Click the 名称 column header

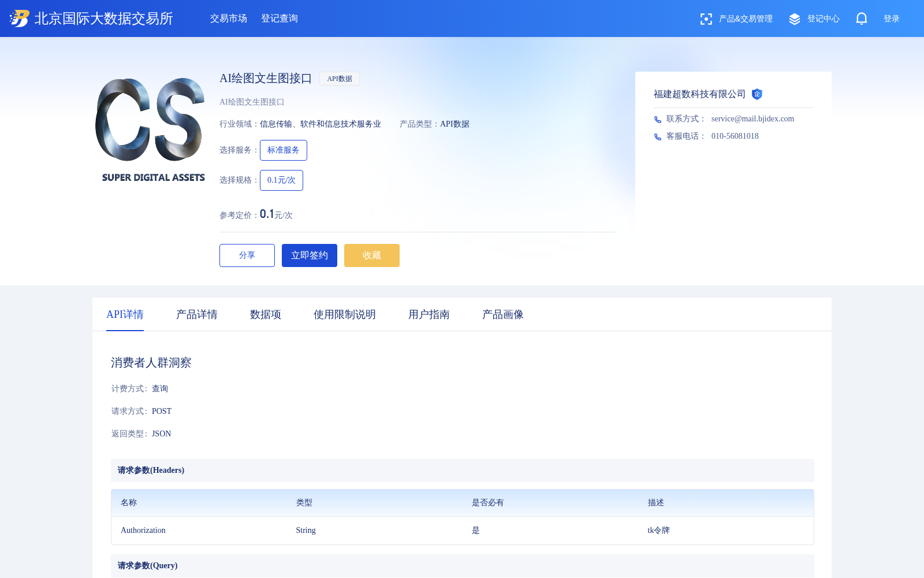129,503
